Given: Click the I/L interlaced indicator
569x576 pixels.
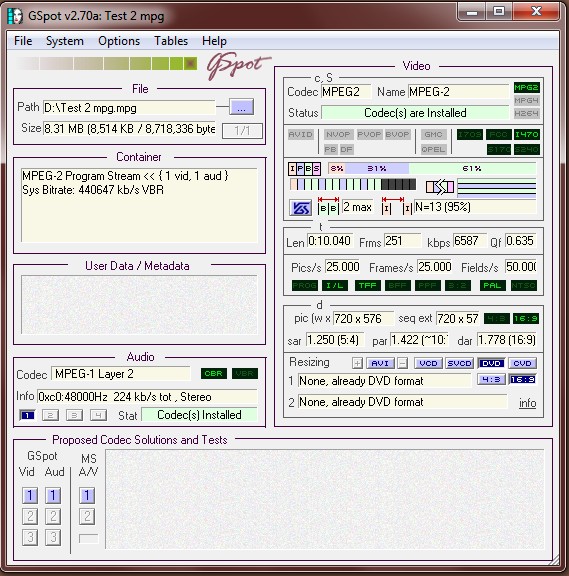Looking at the screenshot, I should (x=335, y=285).
